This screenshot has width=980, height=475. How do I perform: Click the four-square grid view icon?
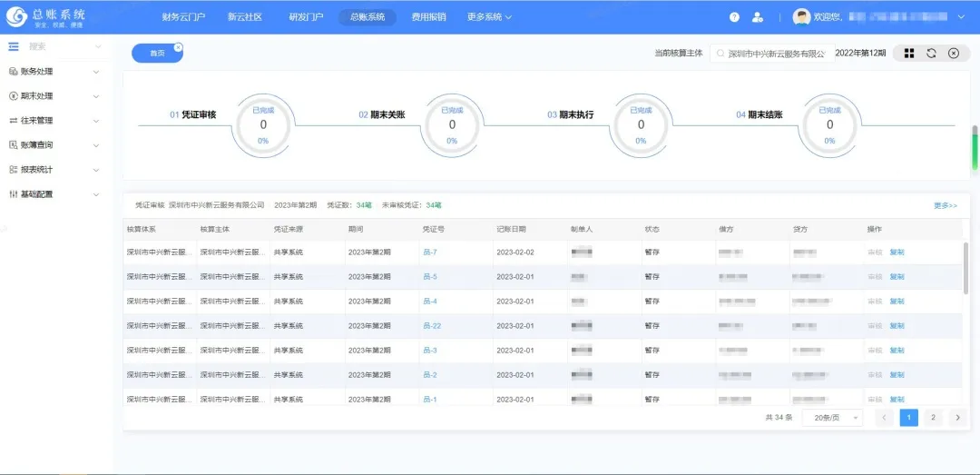(x=909, y=54)
